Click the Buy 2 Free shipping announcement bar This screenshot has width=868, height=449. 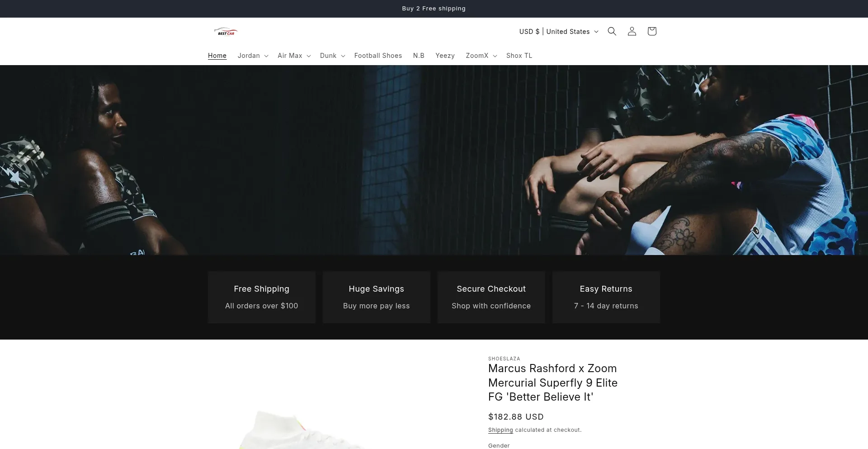coord(434,9)
